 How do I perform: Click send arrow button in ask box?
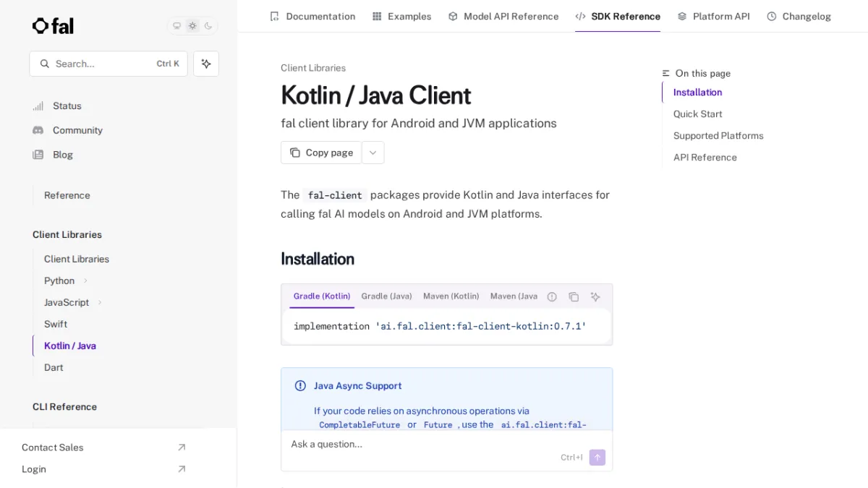(x=597, y=457)
